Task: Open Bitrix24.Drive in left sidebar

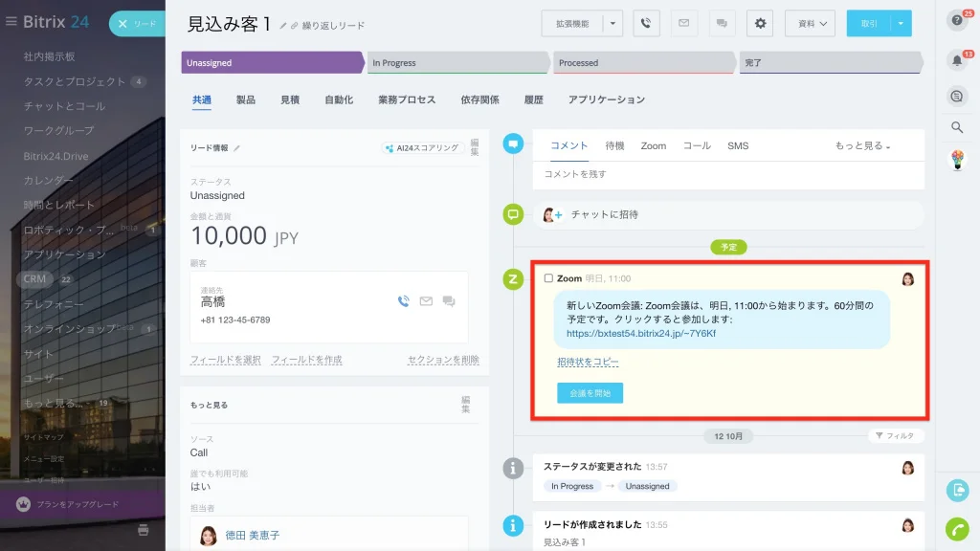Action: [56, 156]
